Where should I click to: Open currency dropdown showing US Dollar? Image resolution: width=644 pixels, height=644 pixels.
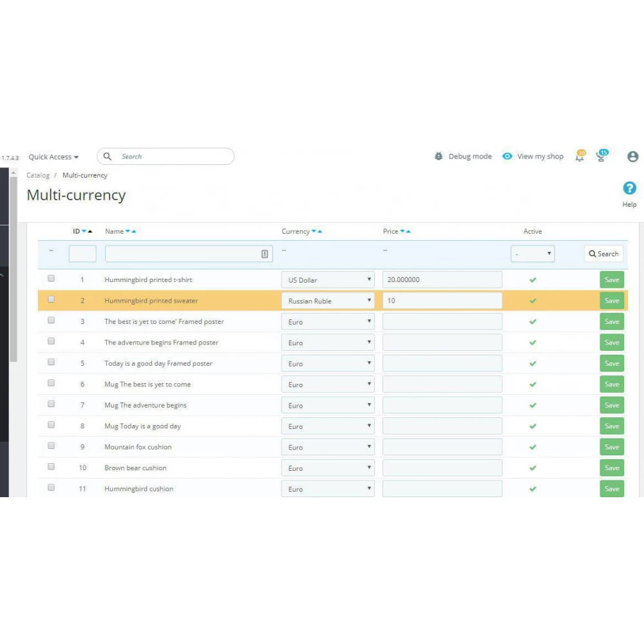[328, 279]
